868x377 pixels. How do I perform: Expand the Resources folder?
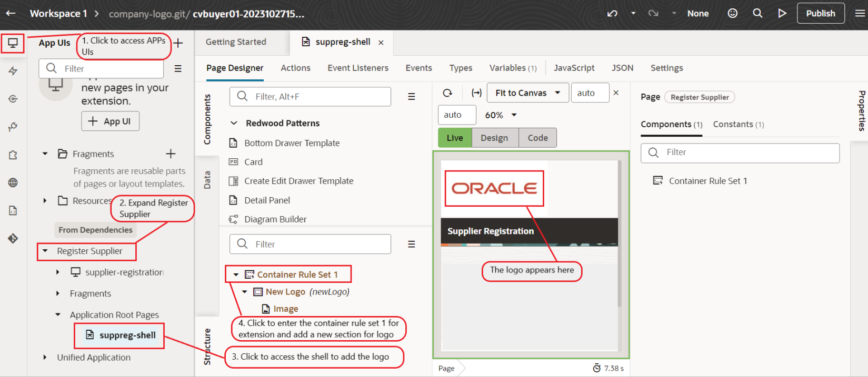pyautogui.click(x=45, y=200)
